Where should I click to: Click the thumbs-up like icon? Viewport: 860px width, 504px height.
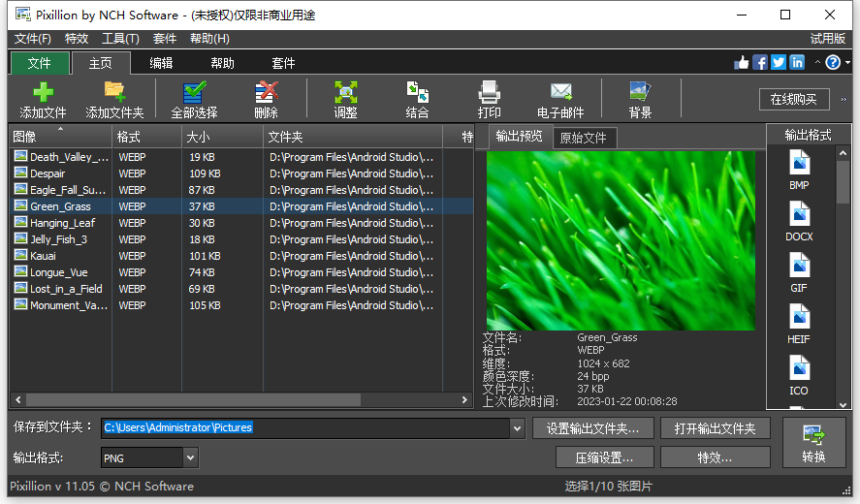(x=742, y=63)
